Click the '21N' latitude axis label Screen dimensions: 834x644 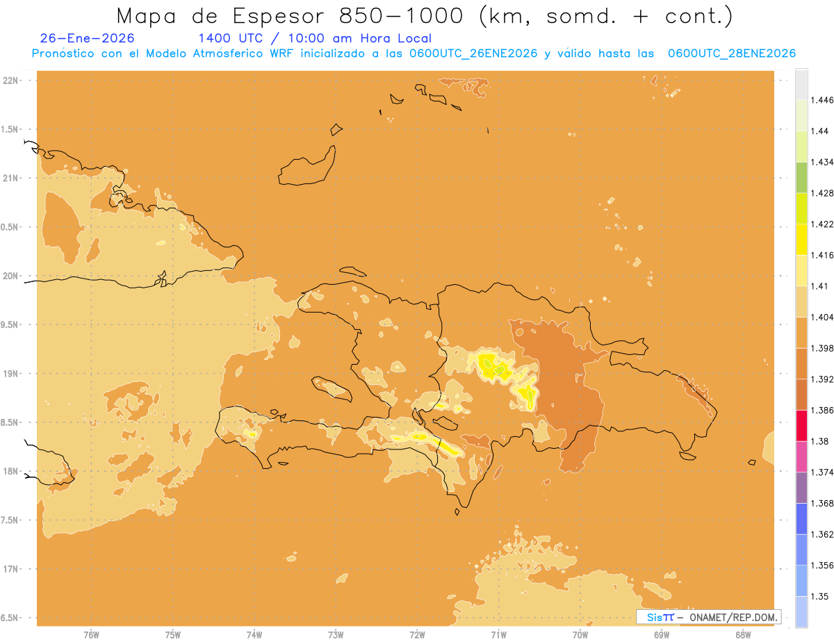(10, 178)
